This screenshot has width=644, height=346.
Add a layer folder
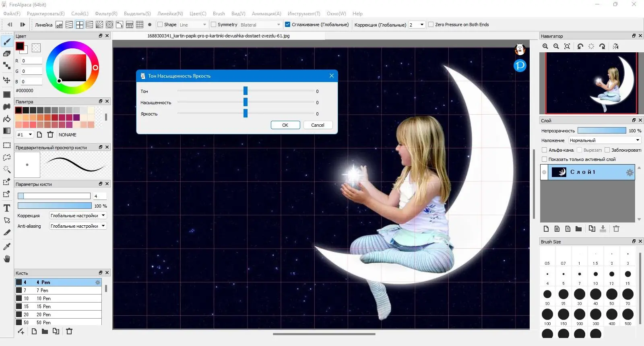pos(578,229)
